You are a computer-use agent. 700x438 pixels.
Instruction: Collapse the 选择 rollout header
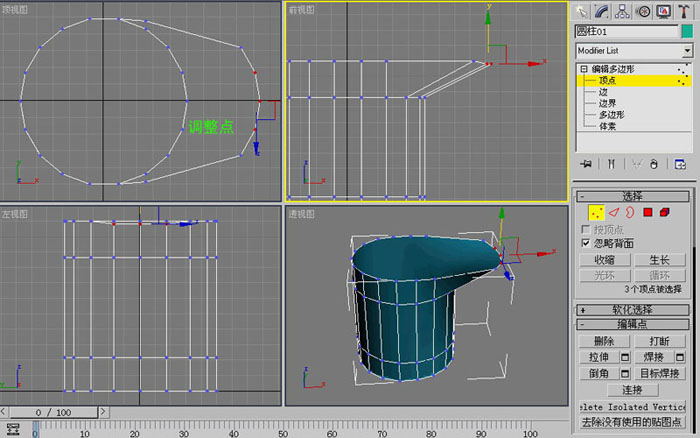pyautogui.click(x=633, y=196)
